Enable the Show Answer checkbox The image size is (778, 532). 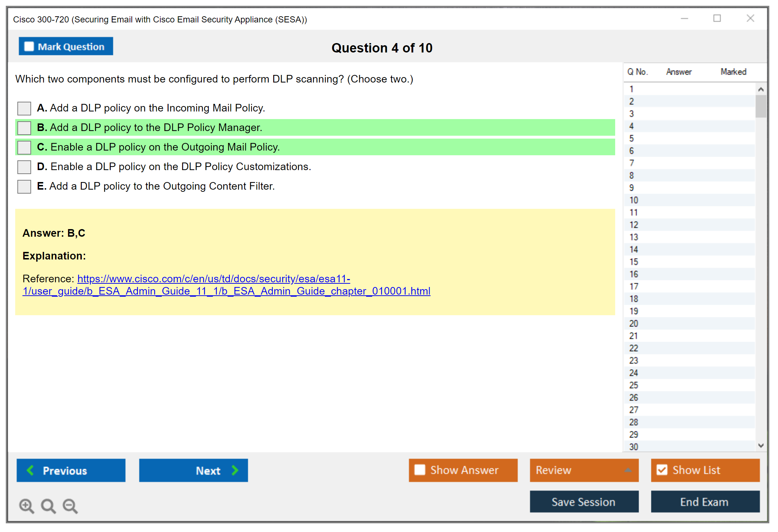[420, 470]
